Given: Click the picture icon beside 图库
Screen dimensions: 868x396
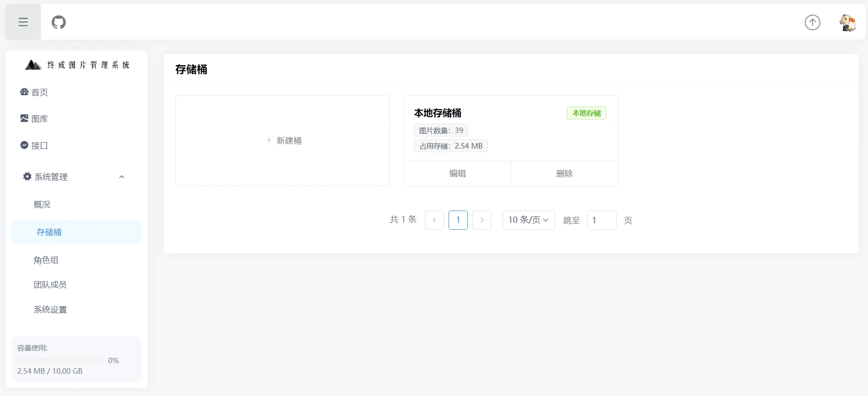Looking at the screenshot, I should tap(24, 118).
